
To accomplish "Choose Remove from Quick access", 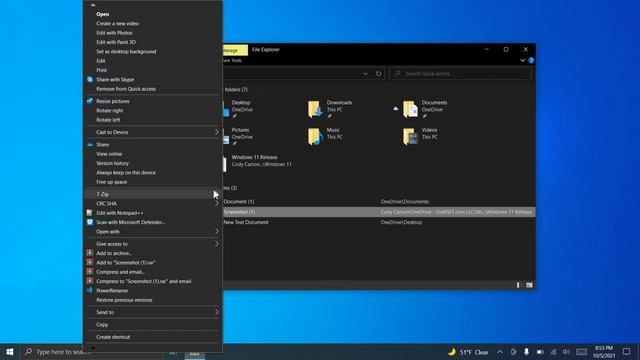I will [126, 89].
